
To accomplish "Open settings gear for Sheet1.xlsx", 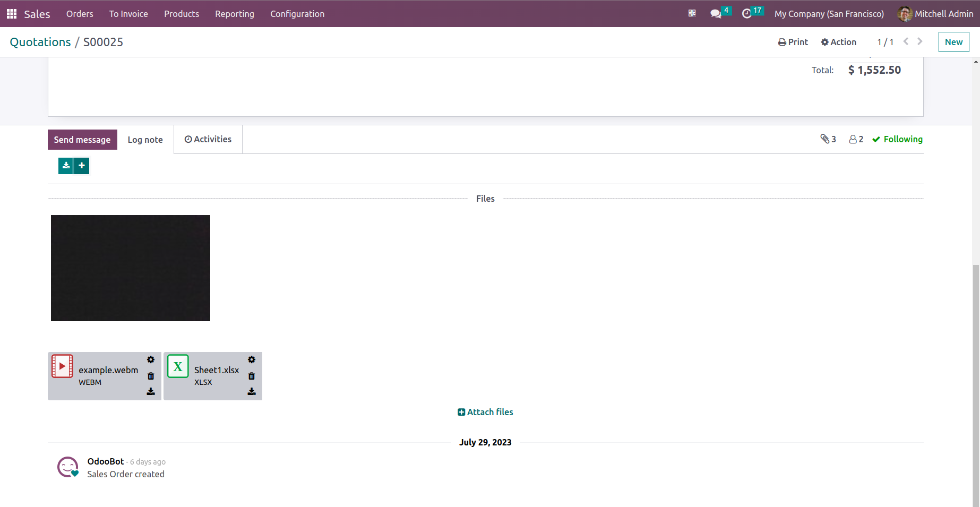I will [x=252, y=360].
